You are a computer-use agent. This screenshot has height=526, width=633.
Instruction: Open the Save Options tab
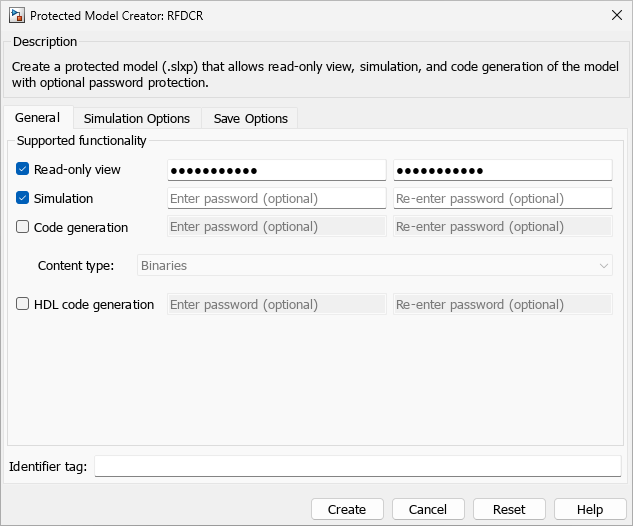[x=250, y=118]
